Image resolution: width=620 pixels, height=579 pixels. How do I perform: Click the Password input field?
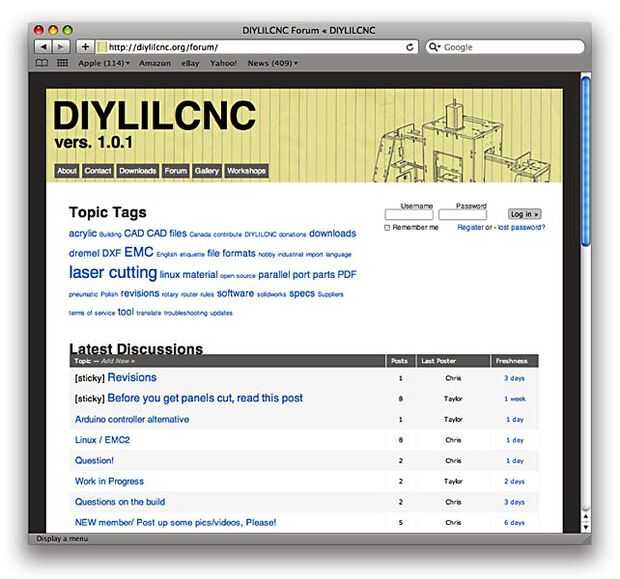tap(463, 215)
